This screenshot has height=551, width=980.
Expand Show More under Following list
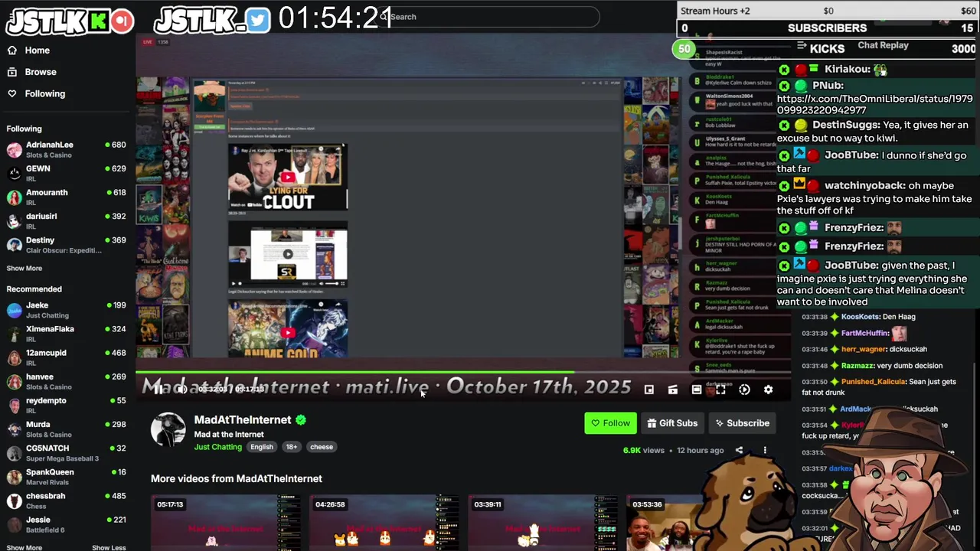coord(24,269)
